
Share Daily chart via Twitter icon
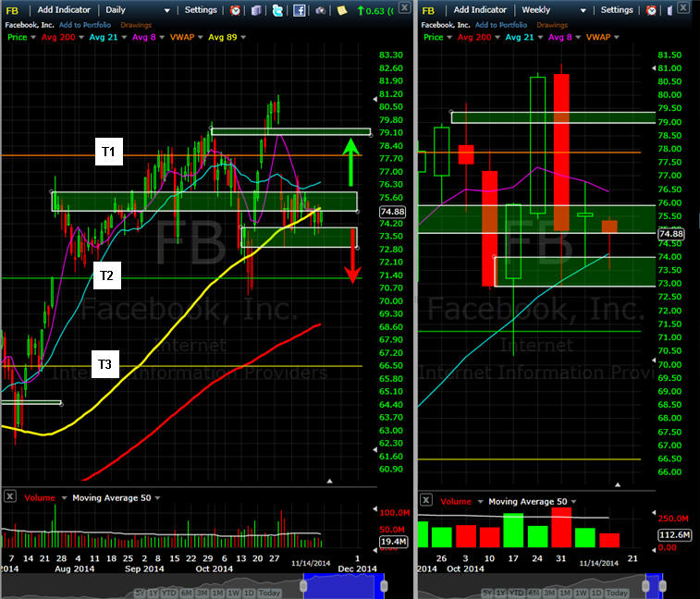tap(277, 10)
